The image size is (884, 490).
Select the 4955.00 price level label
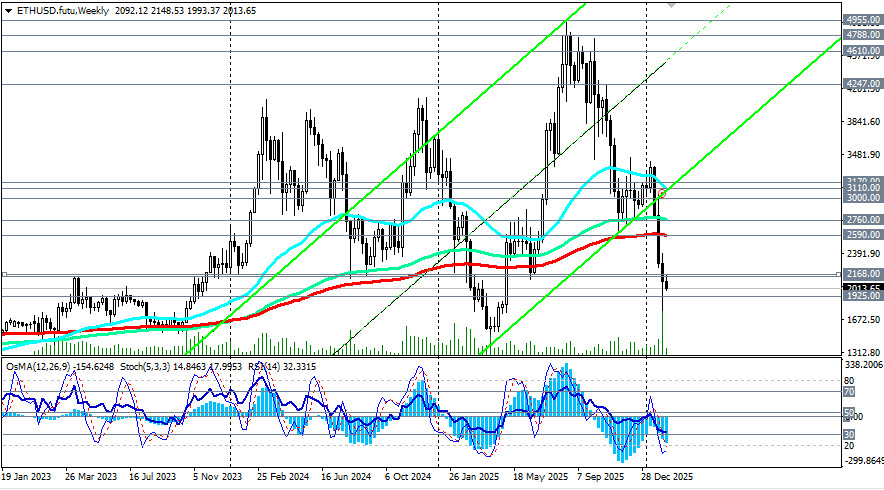861,20
